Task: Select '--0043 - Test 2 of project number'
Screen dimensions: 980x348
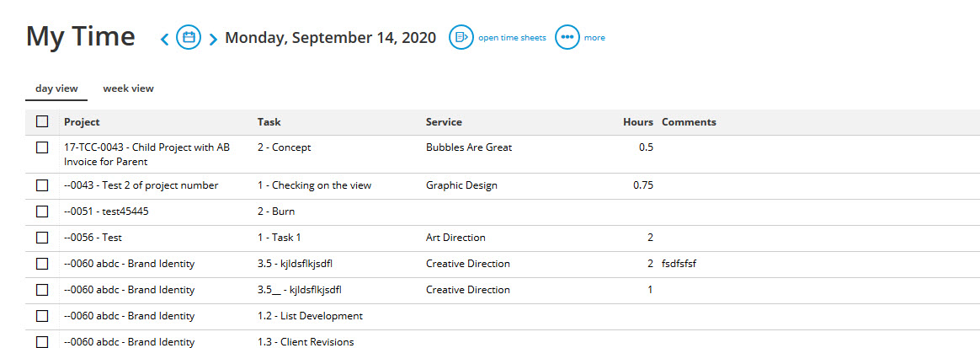Action: 141,185
